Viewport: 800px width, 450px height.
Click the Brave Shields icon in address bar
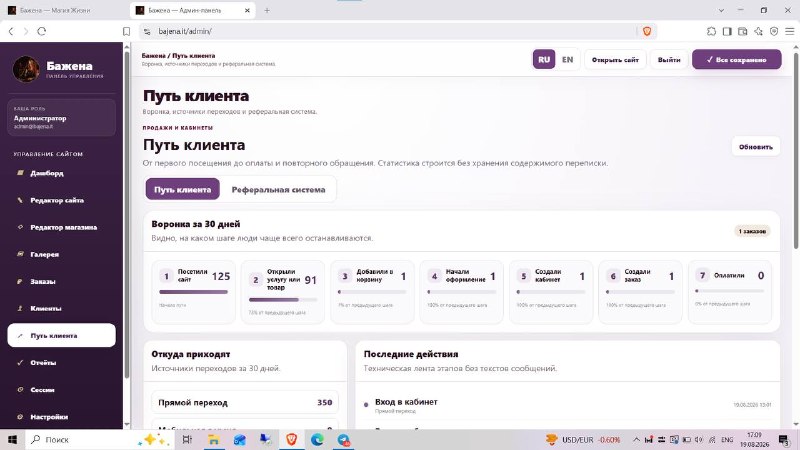647,32
